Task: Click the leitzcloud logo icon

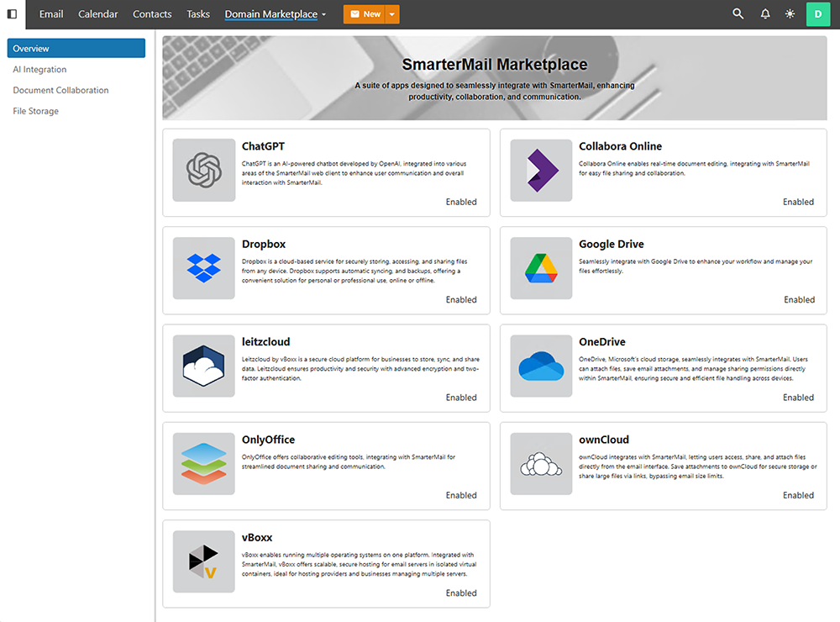Action: [x=203, y=366]
